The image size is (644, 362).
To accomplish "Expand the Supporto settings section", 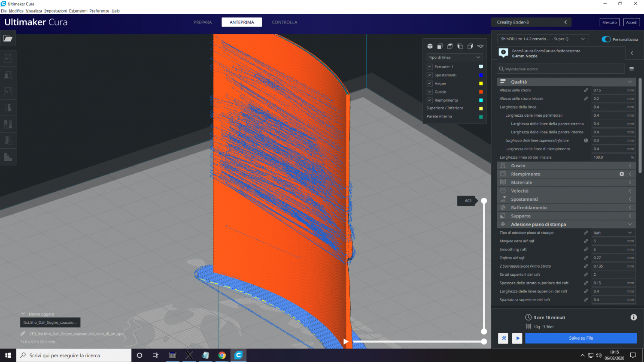I will coord(566,216).
